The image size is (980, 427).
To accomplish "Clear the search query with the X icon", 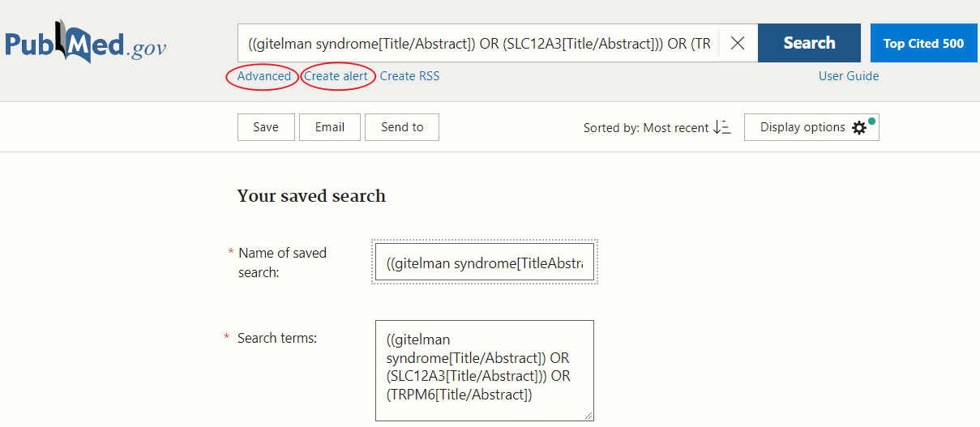I will click(737, 44).
